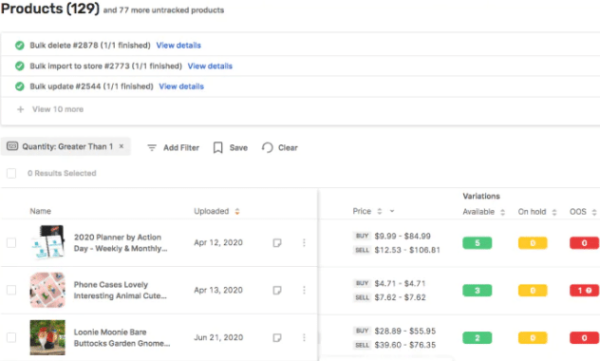This screenshot has width=600, height=361.
Task: View details of Bulk import #2773
Action: [210, 66]
